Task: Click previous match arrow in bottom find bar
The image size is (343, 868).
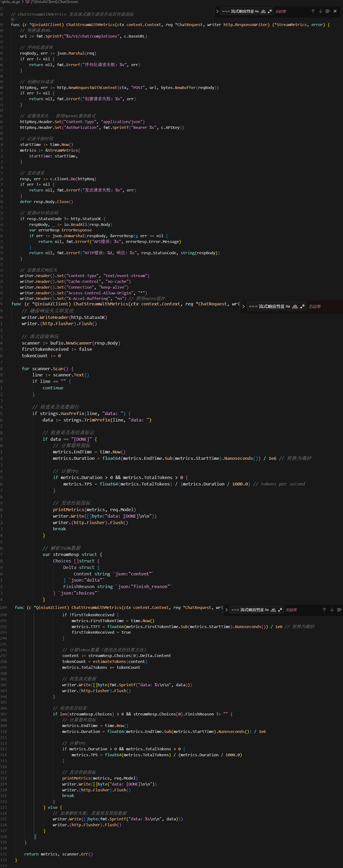Action: click(x=324, y=610)
